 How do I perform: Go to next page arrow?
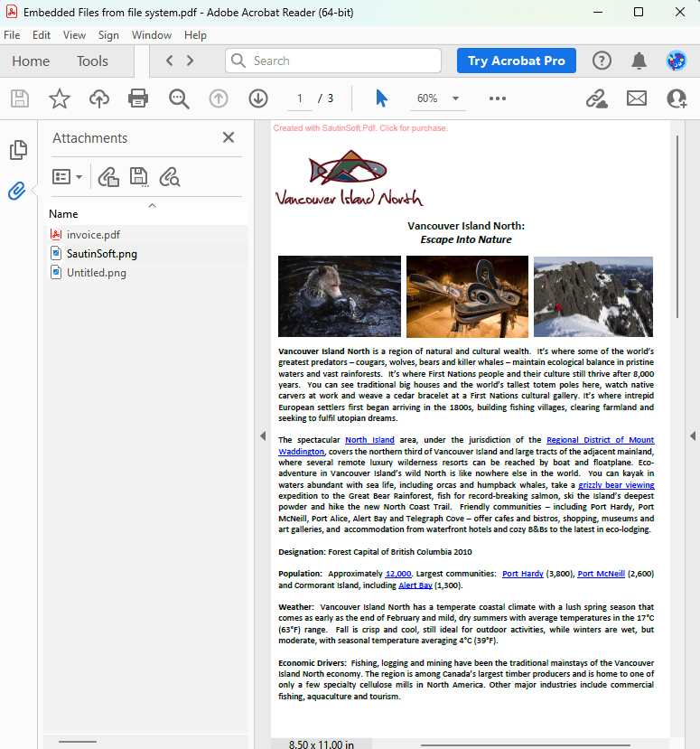[258, 98]
